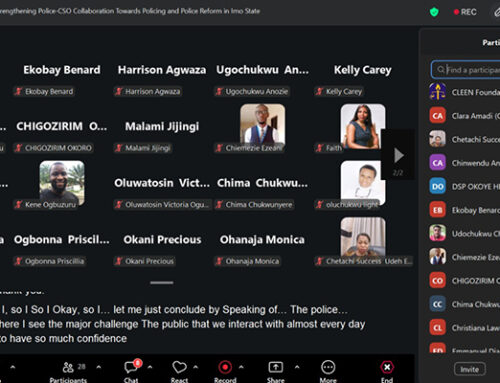Click the Ohanaja Monica tile name
This screenshot has height=383, width=500.
click(x=262, y=240)
